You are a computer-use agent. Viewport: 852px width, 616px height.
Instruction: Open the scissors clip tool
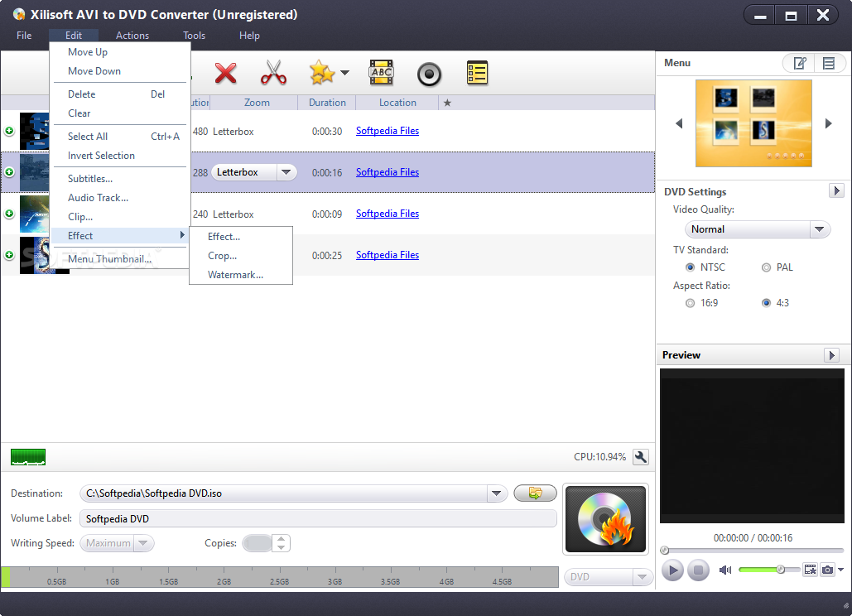(273, 73)
